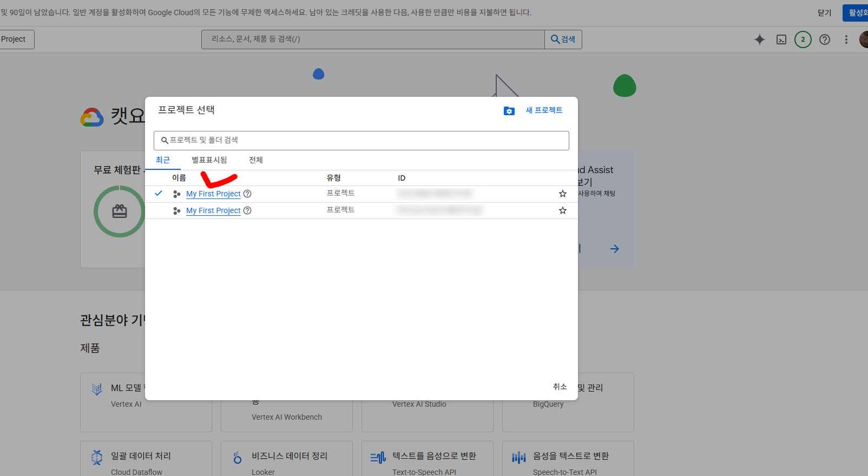Switch to the 최근 tab
The height and width of the screenshot is (476, 868).
(x=163, y=160)
